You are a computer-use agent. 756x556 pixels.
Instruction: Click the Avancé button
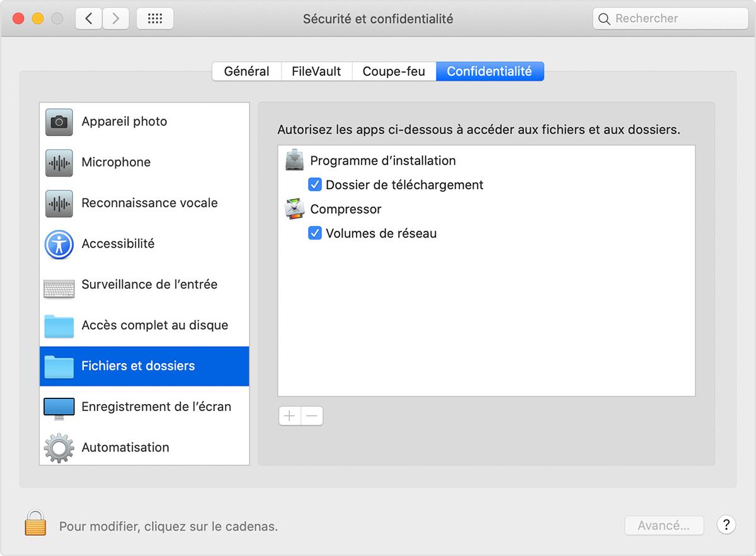664,525
